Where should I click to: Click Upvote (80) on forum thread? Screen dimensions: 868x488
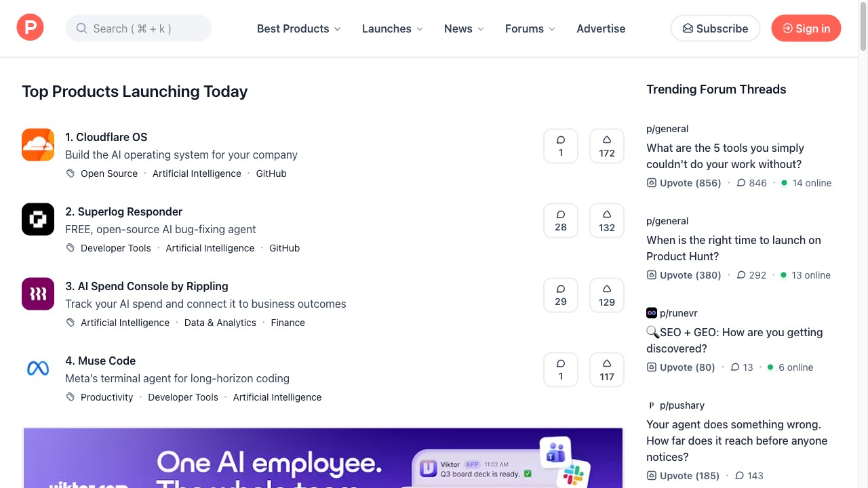click(x=681, y=367)
